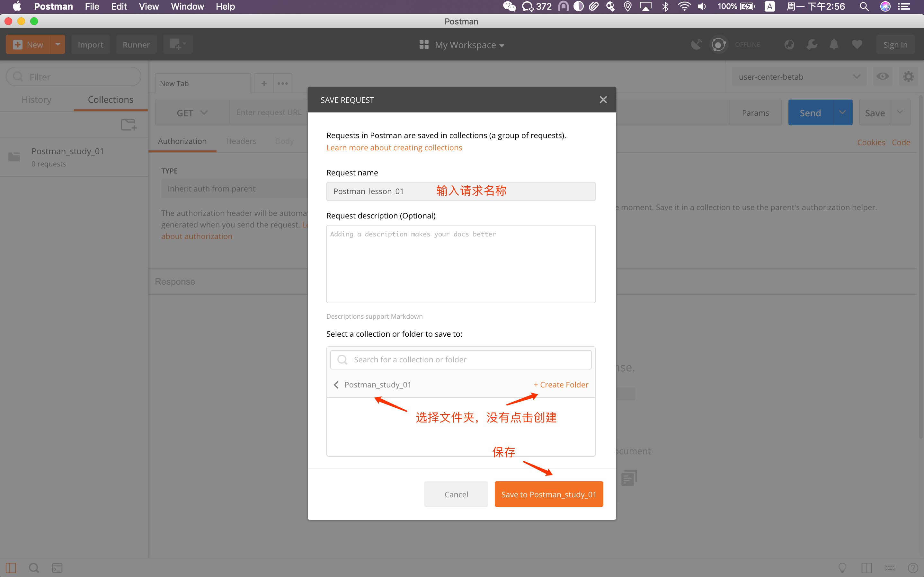This screenshot has width=924, height=577.
Task: Click the Params button
Action: (x=755, y=112)
